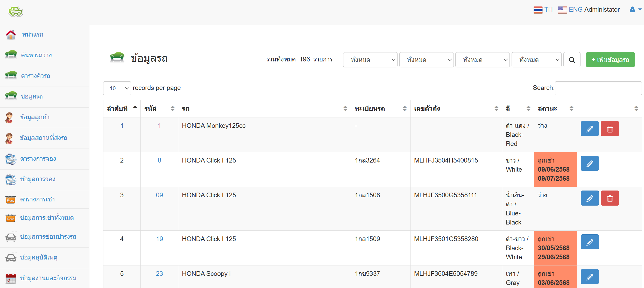Click the green car logo at top left

(16, 11)
